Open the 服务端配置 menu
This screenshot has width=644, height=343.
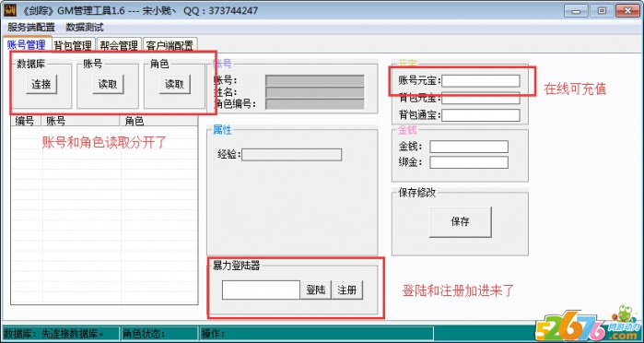pos(31,28)
